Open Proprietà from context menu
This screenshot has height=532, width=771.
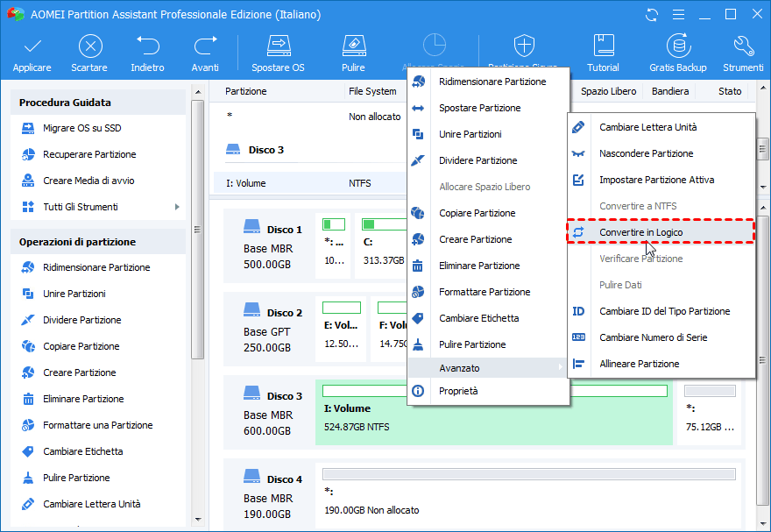click(458, 391)
